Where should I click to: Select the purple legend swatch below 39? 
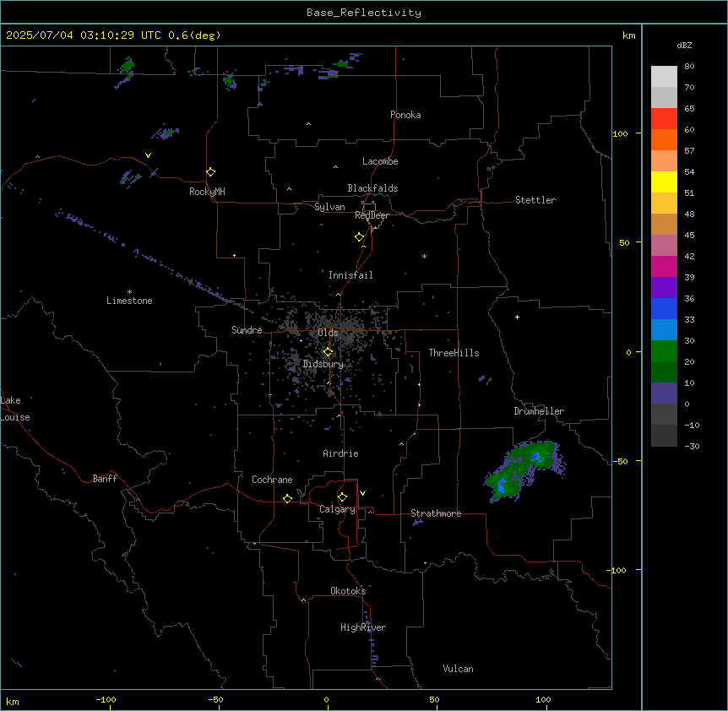coord(664,288)
